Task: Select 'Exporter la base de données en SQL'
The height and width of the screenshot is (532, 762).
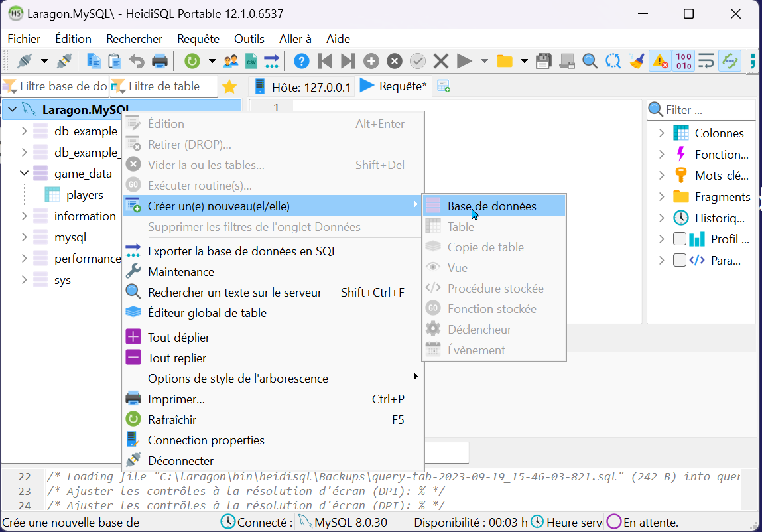Action: [x=242, y=251]
